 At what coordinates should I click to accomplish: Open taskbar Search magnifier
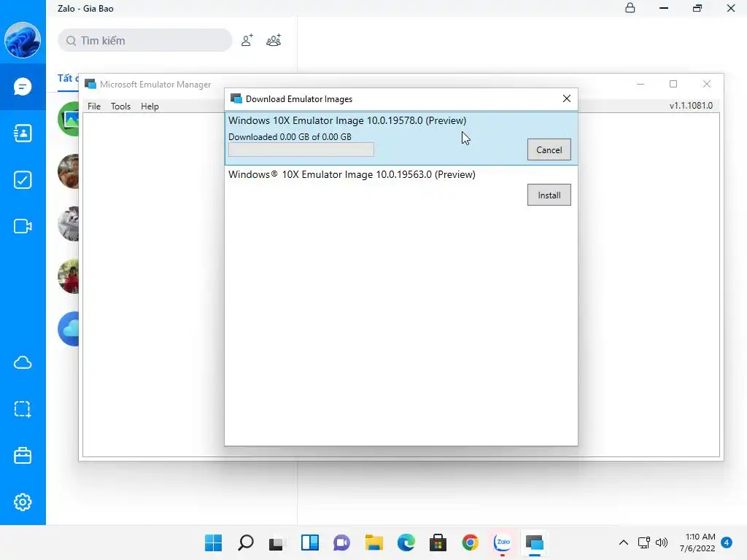tap(246, 542)
